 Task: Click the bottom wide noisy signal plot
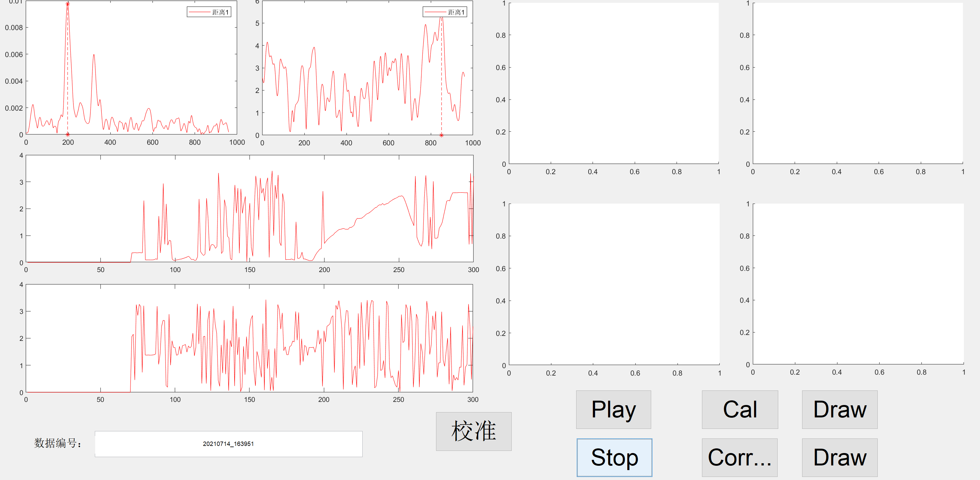(x=249, y=338)
